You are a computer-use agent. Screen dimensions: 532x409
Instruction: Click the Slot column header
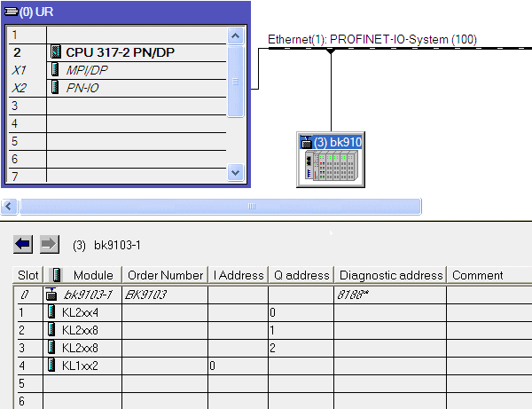[28, 275]
